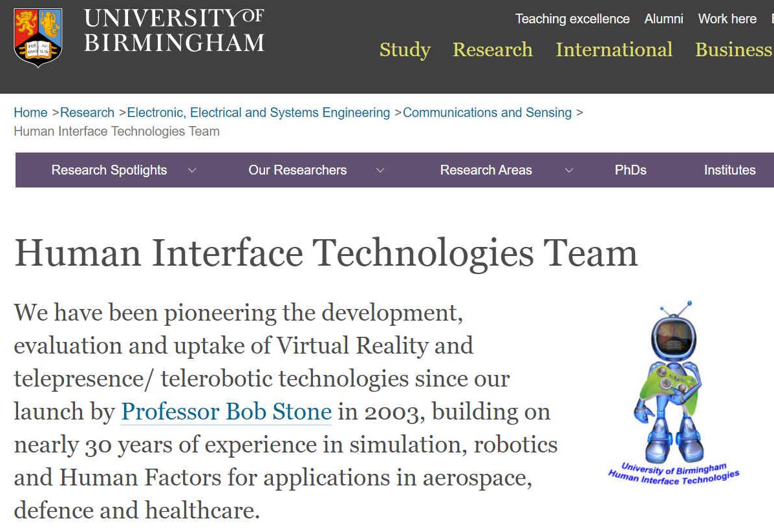Click the Human Interface Technologies Team heading
Image resolution: width=774 pixels, height=532 pixels.
(326, 253)
